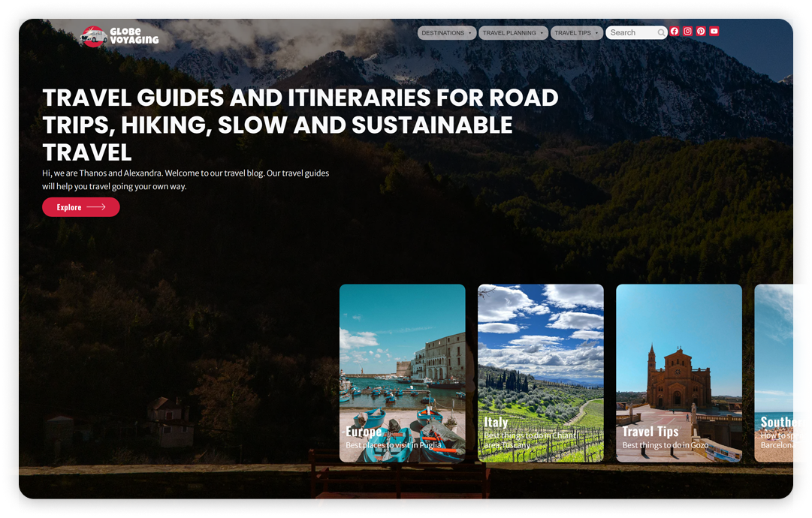The height and width of the screenshot is (518, 812).
Task: Click Best things to do in Gozo
Action: (665, 445)
